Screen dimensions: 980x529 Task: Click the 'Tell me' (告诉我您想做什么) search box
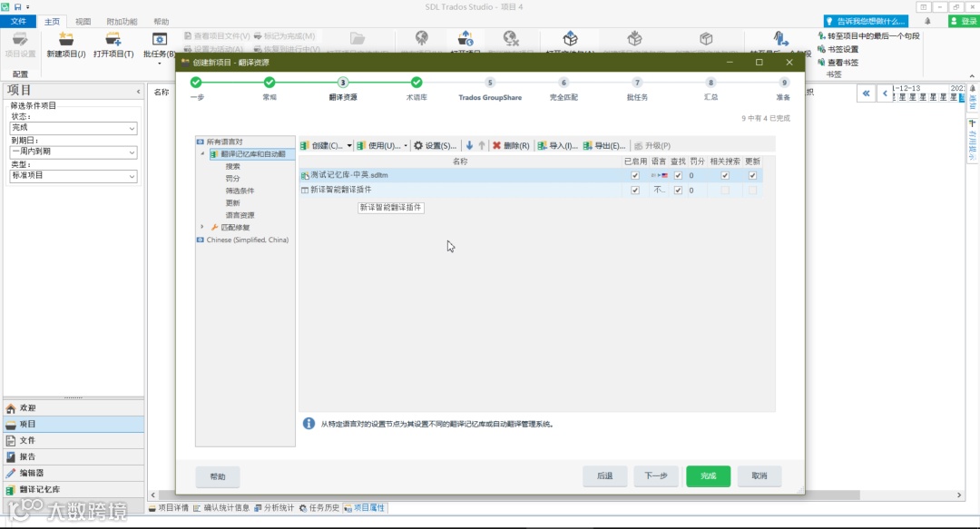[868, 21]
